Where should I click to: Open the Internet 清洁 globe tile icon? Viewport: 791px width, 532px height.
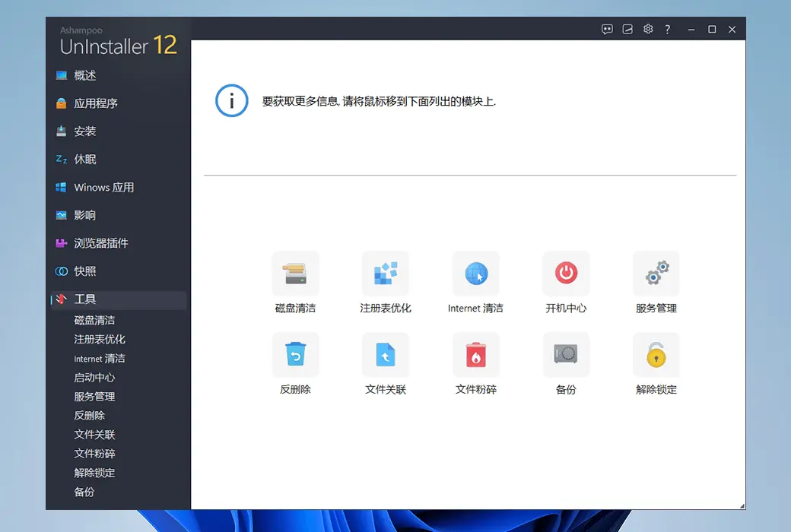click(475, 274)
